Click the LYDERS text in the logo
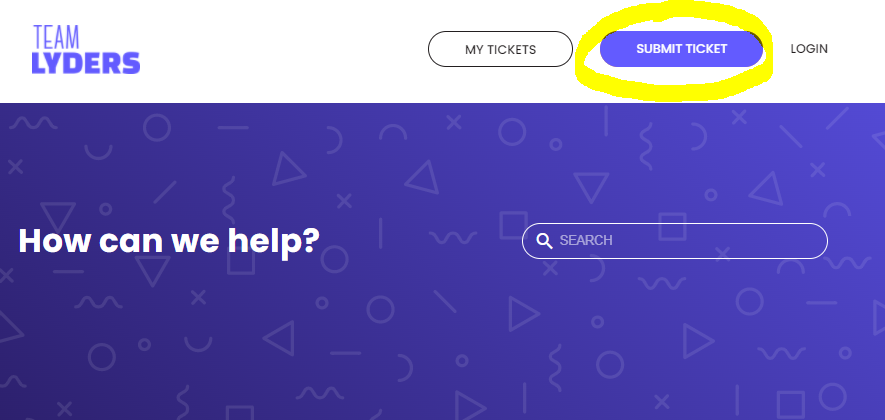Image resolution: width=885 pixels, height=420 pixels. 86,63
